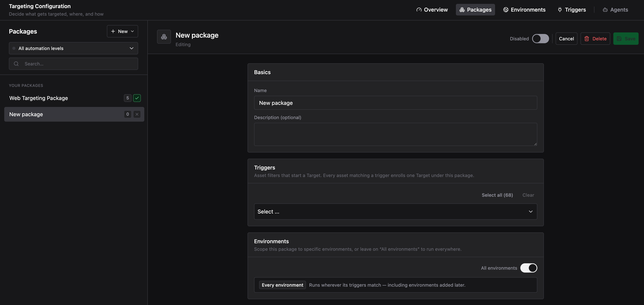This screenshot has height=305, width=644.
Task: Click the floppy disk icon in Save button
Action: tap(619, 39)
